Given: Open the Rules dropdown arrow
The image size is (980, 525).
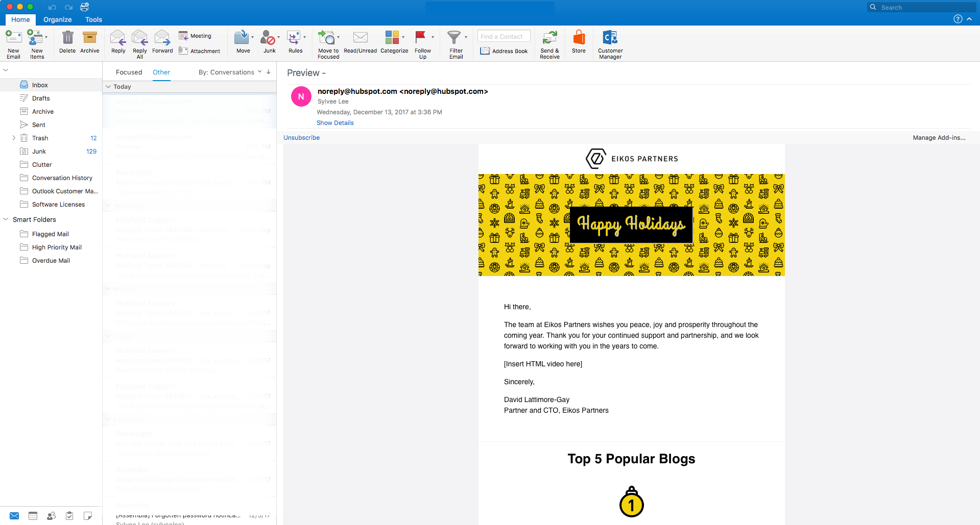Looking at the screenshot, I should pos(304,37).
